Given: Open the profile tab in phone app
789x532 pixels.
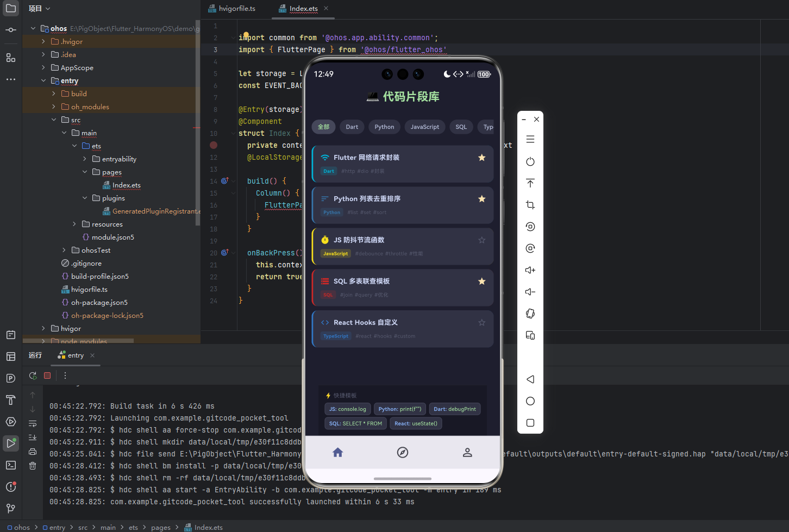Looking at the screenshot, I should point(467,452).
